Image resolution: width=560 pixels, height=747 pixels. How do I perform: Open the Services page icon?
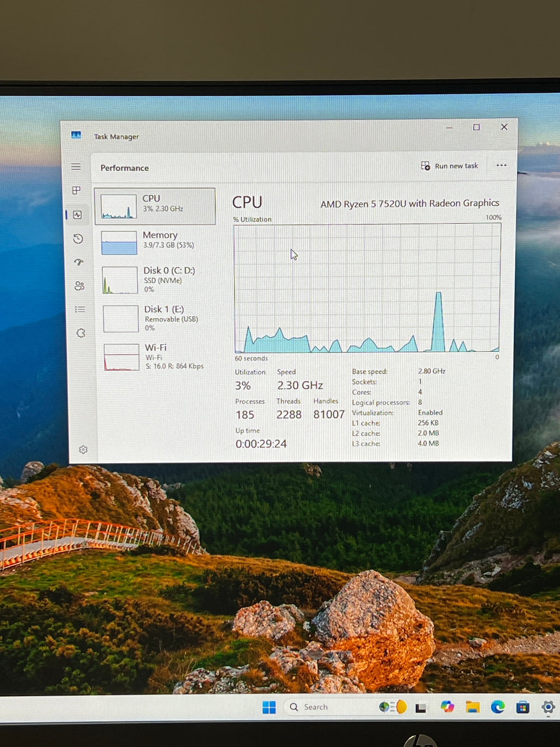[x=81, y=333]
